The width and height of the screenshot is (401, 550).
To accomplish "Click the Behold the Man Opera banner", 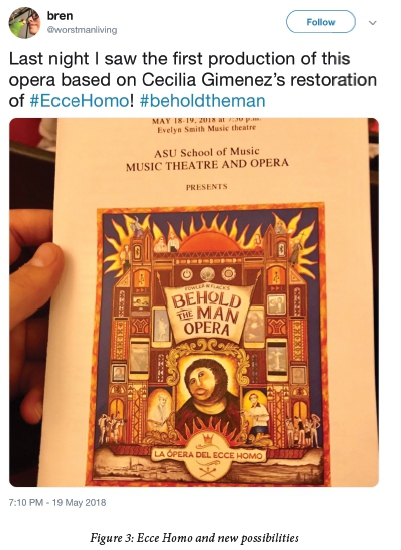I will (208, 312).
